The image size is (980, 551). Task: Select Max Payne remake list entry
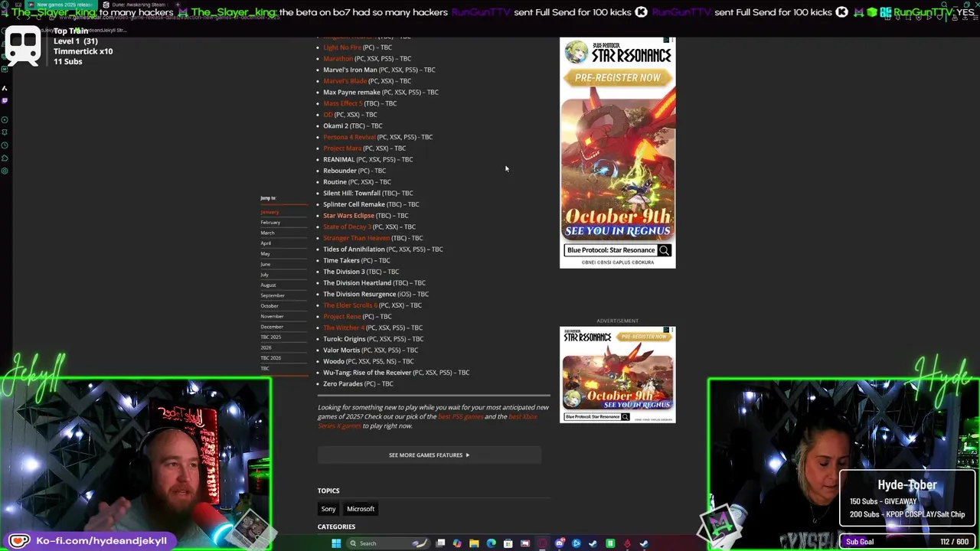click(x=381, y=92)
